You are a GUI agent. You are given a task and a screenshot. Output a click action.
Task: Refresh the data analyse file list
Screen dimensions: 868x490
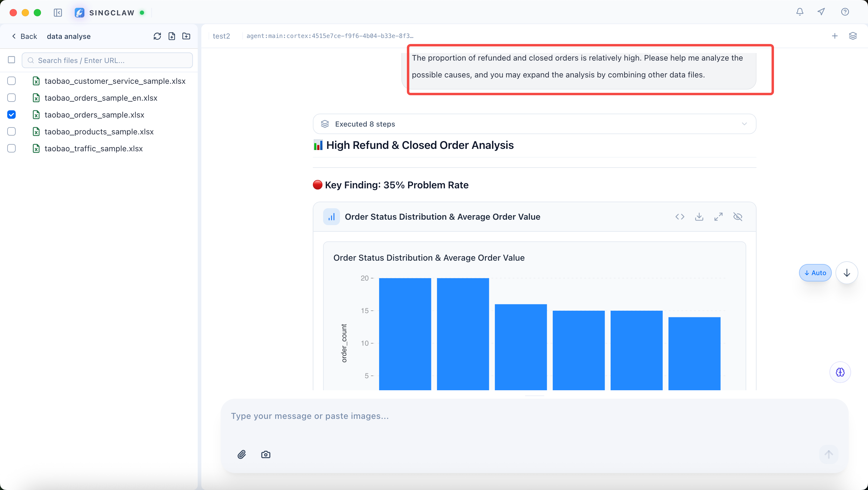157,36
